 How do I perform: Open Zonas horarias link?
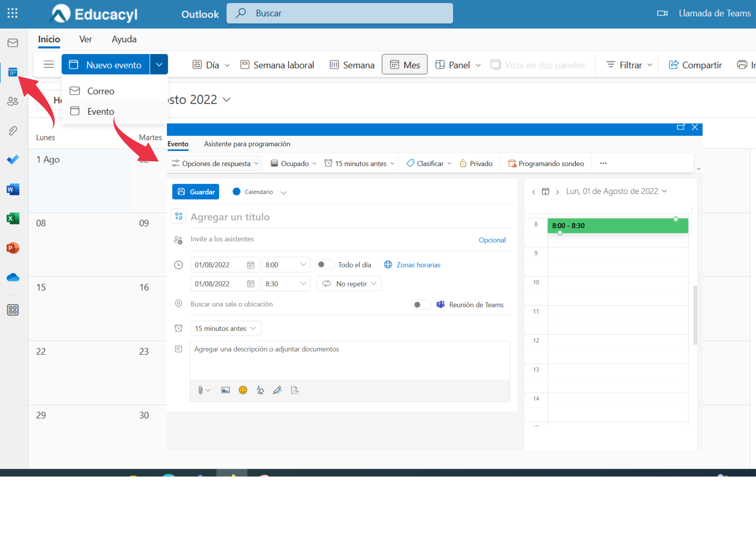[412, 264]
